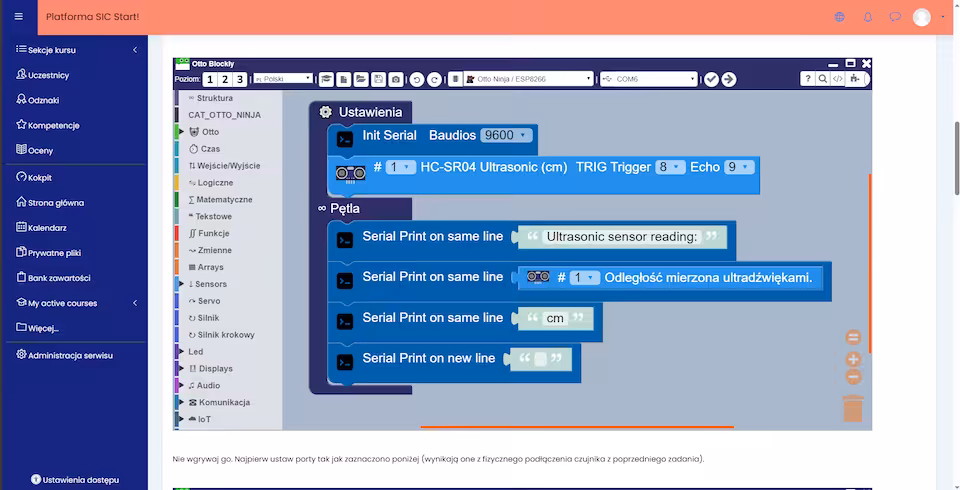The width and height of the screenshot is (960, 490).
Task: Click the globe language icon in header
Action: click(839, 17)
